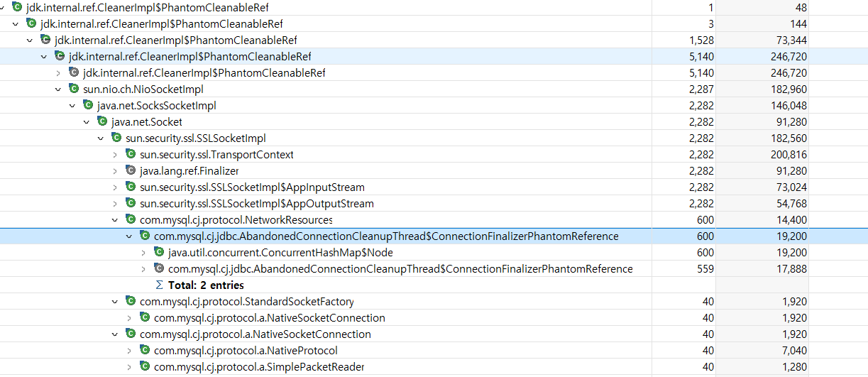This screenshot has width=868, height=377.
Task: Select the sun.security.ssl.TransportContext label
Action: (x=216, y=155)
